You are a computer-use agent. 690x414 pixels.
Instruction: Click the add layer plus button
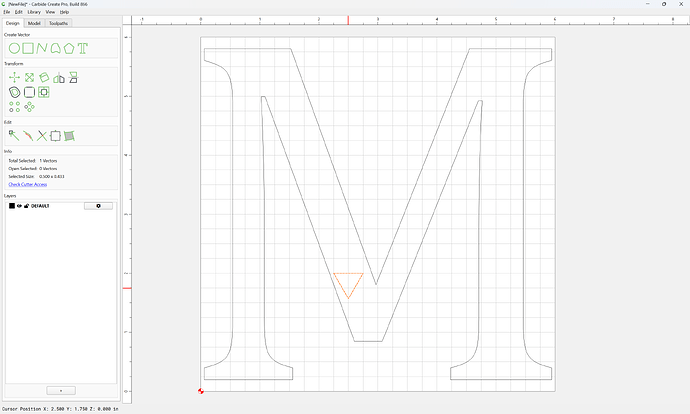click(61, 391)
